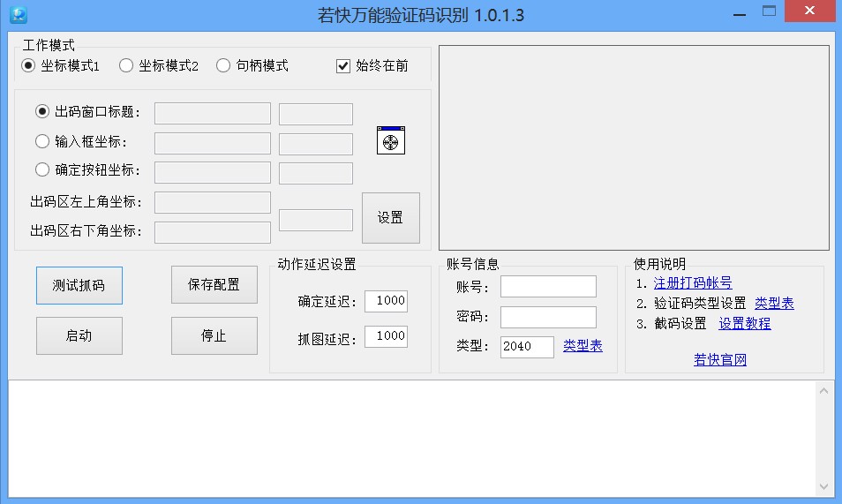Image resolution: width=842 pixels, height=504 pixels.
Task: Click log area scrollbar up arrow
Action: 823,391
